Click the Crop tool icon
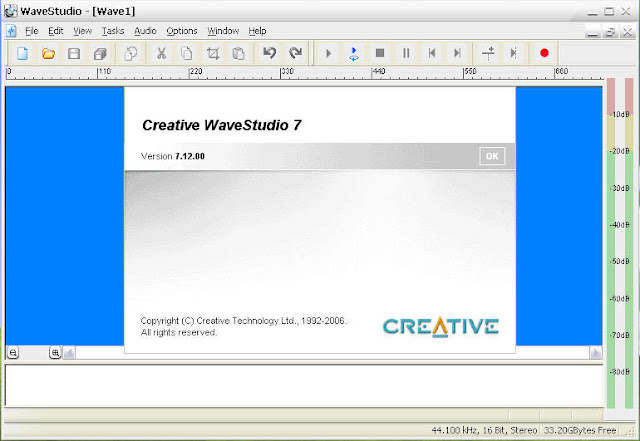The height and width of the screenshot is (441, 640). pyautogui.click(x=213, y=53)
